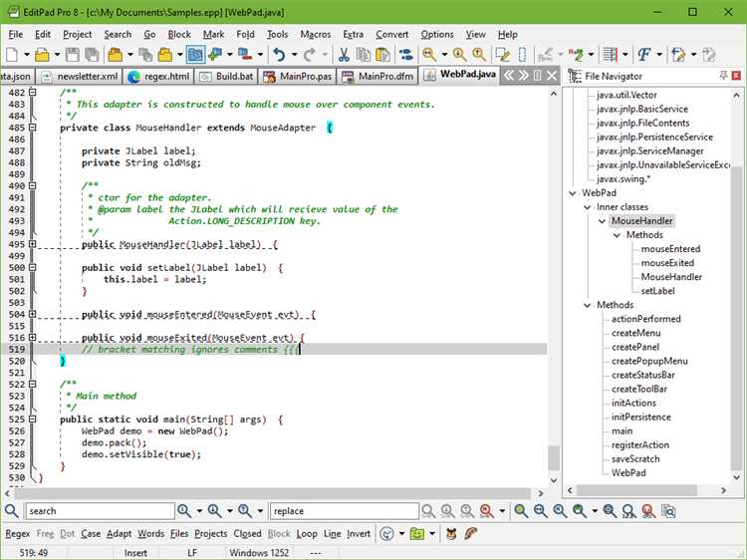Image resolution: width=747 pixels, height=560 pixels.
Task: Click the highlighted Project panel toolbar icon
Action: pos(195,55)
